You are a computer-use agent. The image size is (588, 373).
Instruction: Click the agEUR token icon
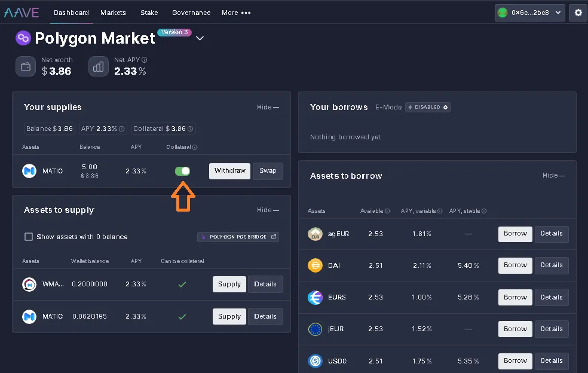[x=315, y=234]
